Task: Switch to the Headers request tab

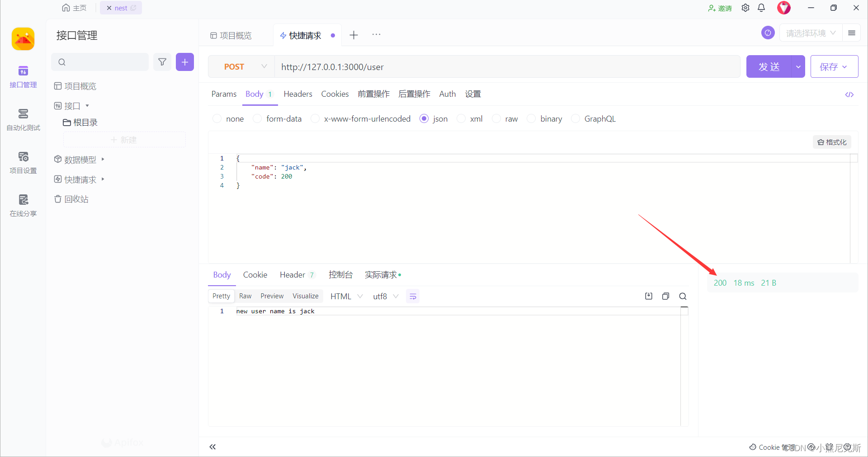Action: pyautogui.click(x=297, y=94)
